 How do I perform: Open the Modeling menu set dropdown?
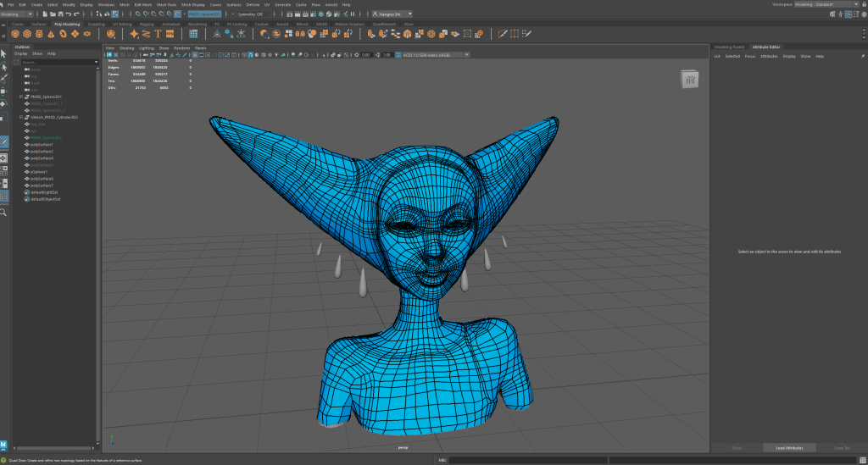click(18, 14)
